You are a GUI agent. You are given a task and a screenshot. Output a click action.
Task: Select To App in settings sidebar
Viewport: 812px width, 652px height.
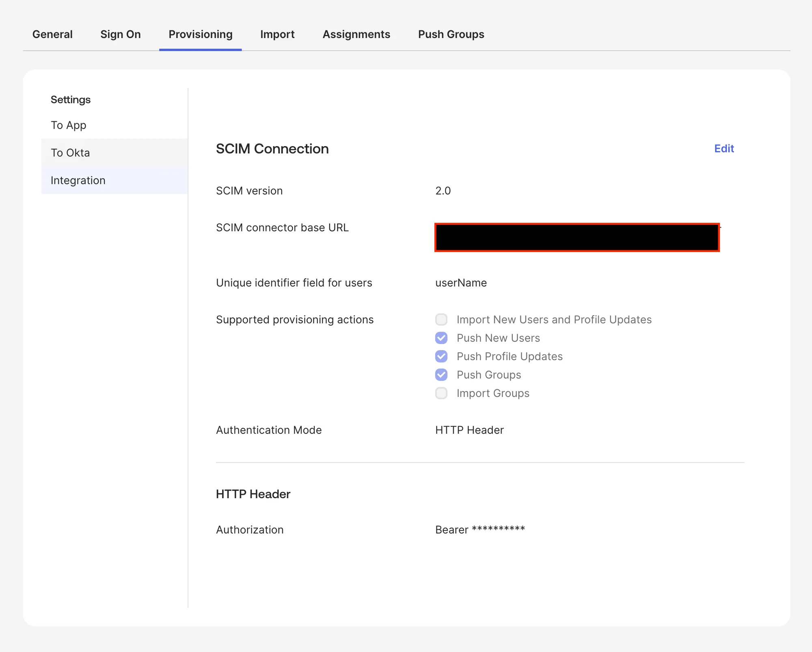point(68,125)
